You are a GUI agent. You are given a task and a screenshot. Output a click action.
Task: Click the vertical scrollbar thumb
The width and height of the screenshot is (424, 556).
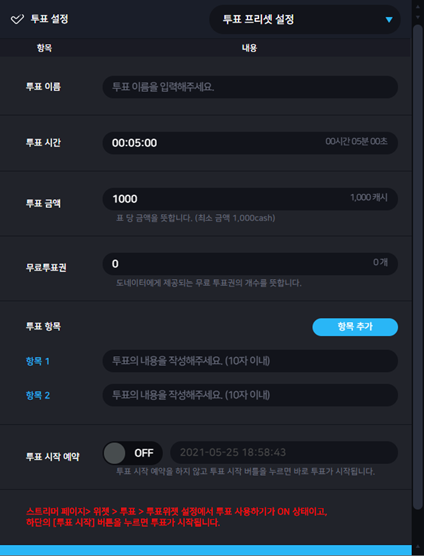pos(417,268)
